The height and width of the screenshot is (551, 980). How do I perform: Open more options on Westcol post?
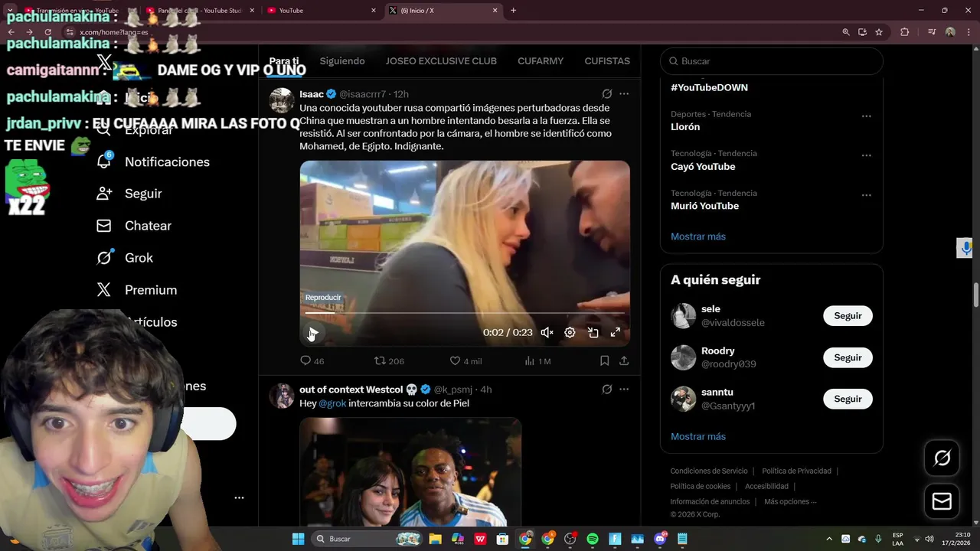click(624, 389)
